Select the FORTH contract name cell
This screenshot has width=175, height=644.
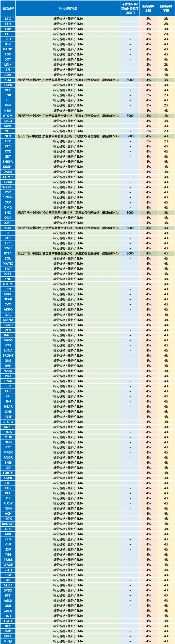point(8,473)
